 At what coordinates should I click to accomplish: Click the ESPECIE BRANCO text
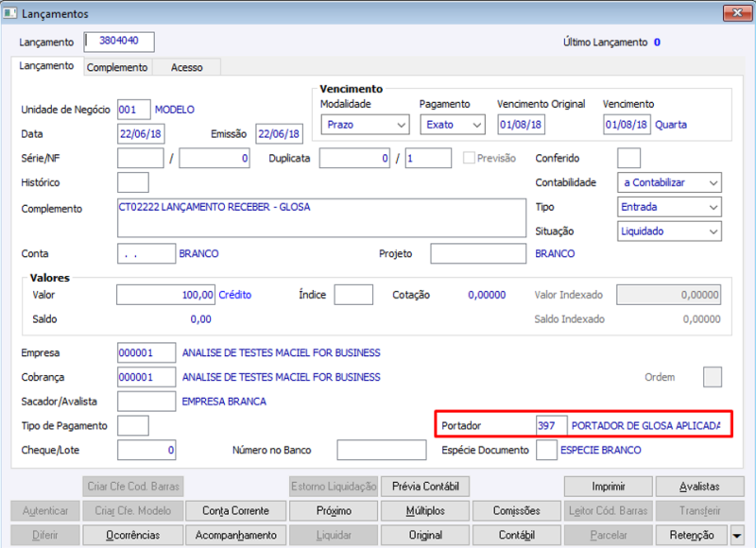tap(601, 450)
